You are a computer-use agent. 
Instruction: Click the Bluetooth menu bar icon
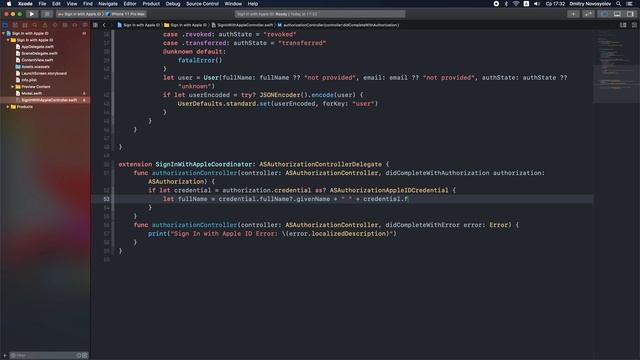506,4
